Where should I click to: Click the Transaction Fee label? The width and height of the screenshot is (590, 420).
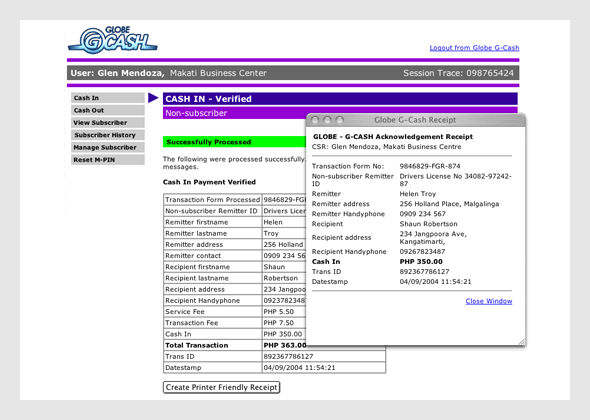tap(192, 323)
